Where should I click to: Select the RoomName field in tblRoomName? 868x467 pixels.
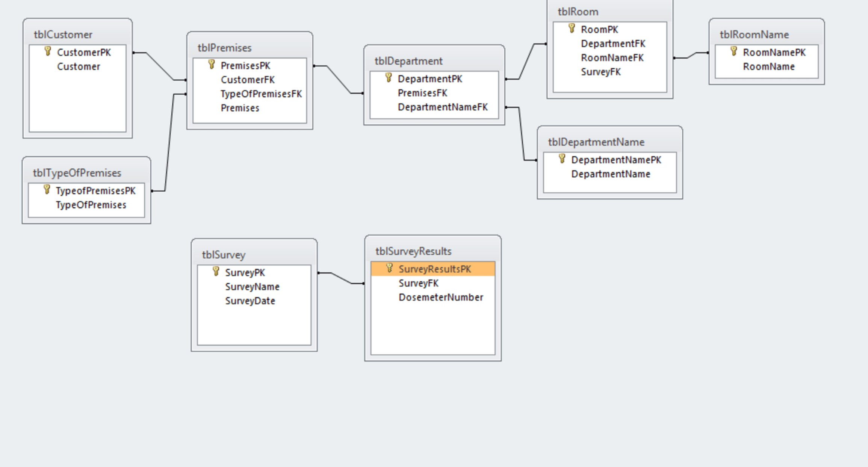pyautogui.click(x=768, y=66)
